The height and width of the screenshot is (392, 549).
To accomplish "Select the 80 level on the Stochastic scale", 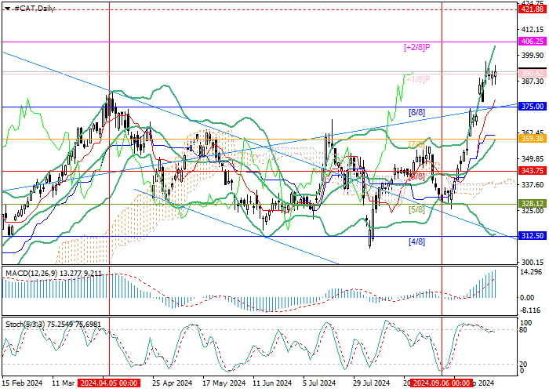I will coord(524,329).
